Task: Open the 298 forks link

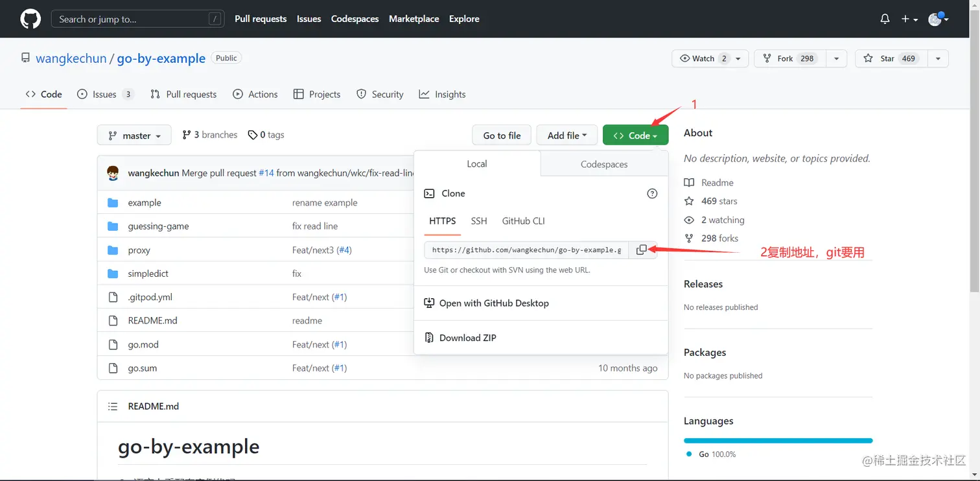Action: 712,238
